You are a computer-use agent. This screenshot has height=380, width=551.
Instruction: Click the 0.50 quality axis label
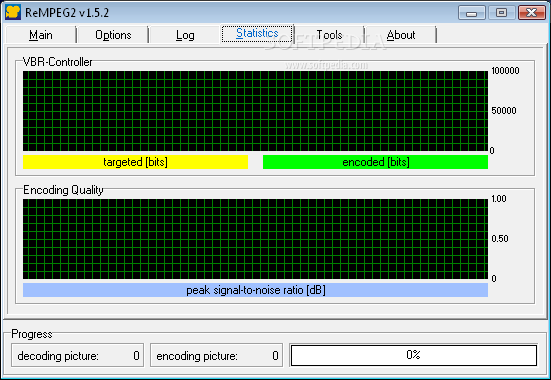coord(500,239)
